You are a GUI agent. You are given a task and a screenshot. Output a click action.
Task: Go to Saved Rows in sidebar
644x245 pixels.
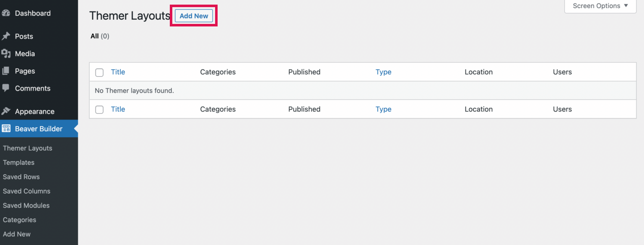[21, 177]
